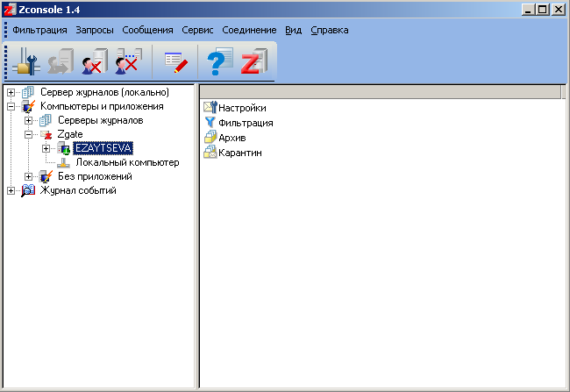Screen dimensions: 570x392
Task: Click the right pane column header bar
Action: (x=381, y=91)
